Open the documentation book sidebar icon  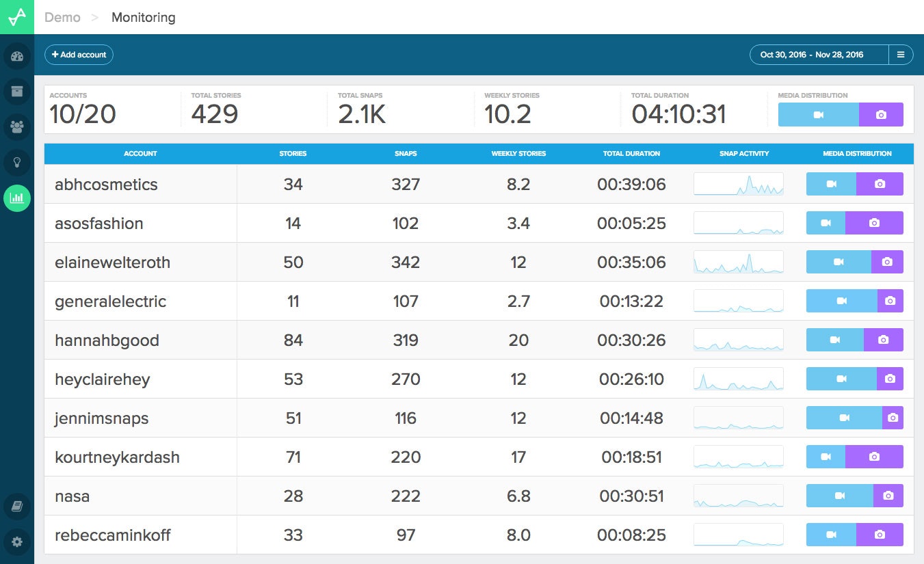17,507
